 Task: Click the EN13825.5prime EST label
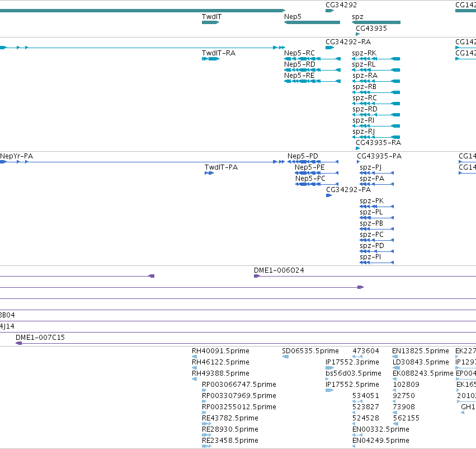pos(421,351)
